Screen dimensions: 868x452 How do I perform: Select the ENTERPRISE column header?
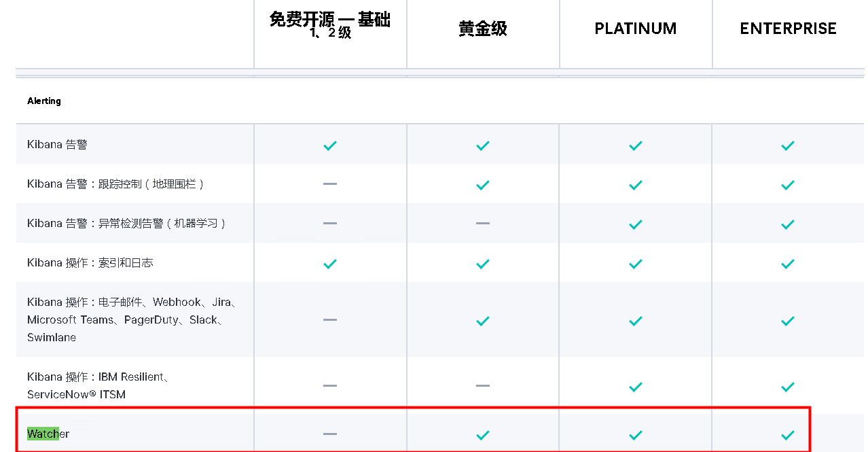[x=788, y=29]
